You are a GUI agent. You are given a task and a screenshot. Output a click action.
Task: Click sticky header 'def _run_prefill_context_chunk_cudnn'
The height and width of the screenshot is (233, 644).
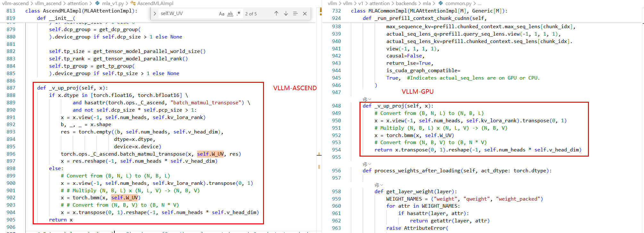[425, 18]
